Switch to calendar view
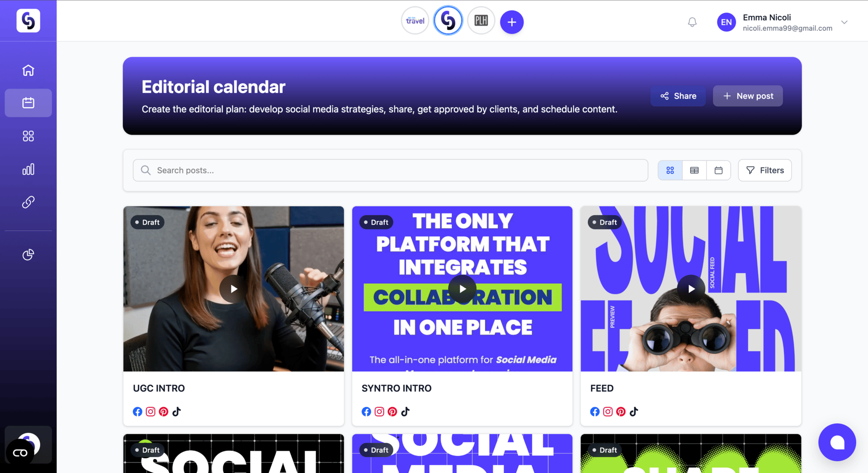 [x=718, y=170]
